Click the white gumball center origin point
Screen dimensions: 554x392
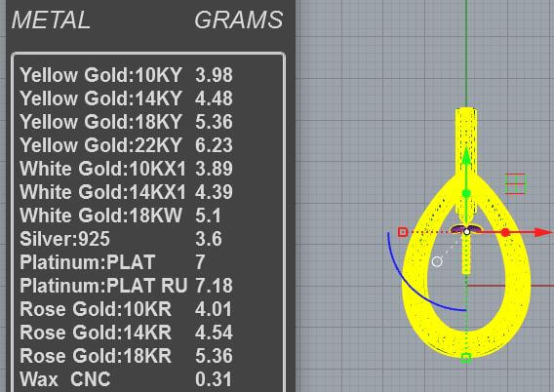tap(467, 232)
